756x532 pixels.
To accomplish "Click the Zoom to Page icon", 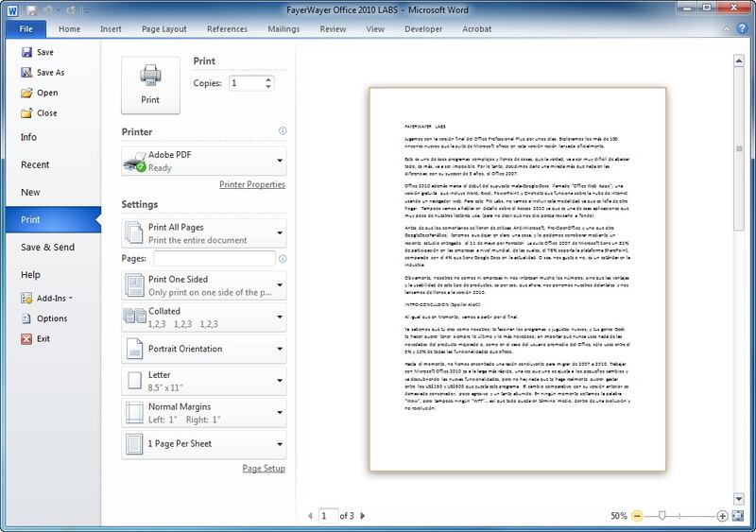I will coord(738,516).
